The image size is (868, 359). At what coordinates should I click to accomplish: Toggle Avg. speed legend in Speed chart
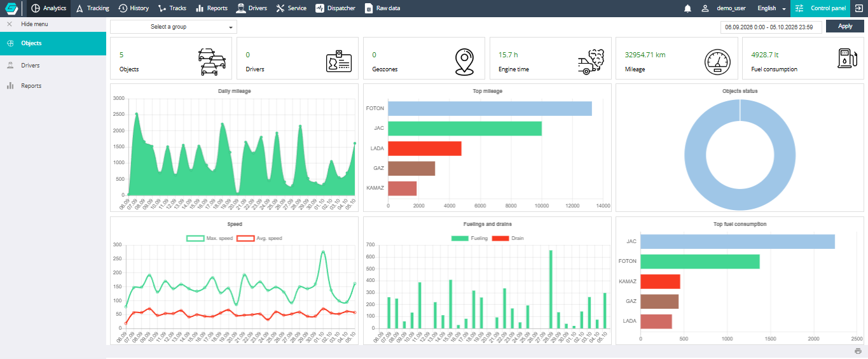[259, 238]
